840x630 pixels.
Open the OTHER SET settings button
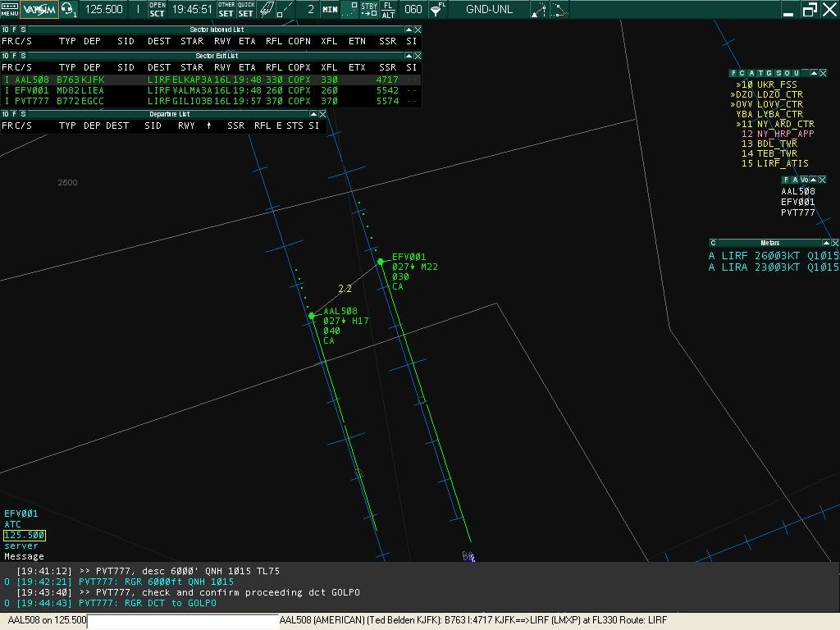click(x=226, y=9)
